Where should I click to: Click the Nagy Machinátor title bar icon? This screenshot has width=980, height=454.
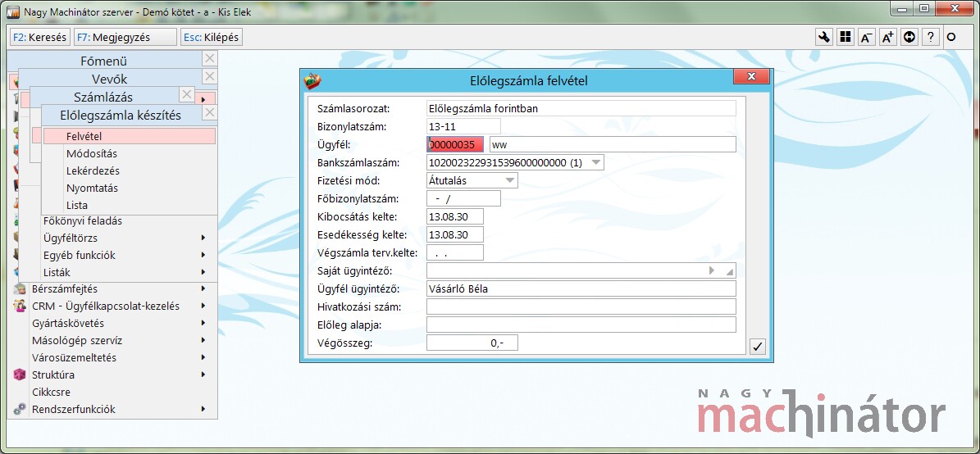click(13, 11)
